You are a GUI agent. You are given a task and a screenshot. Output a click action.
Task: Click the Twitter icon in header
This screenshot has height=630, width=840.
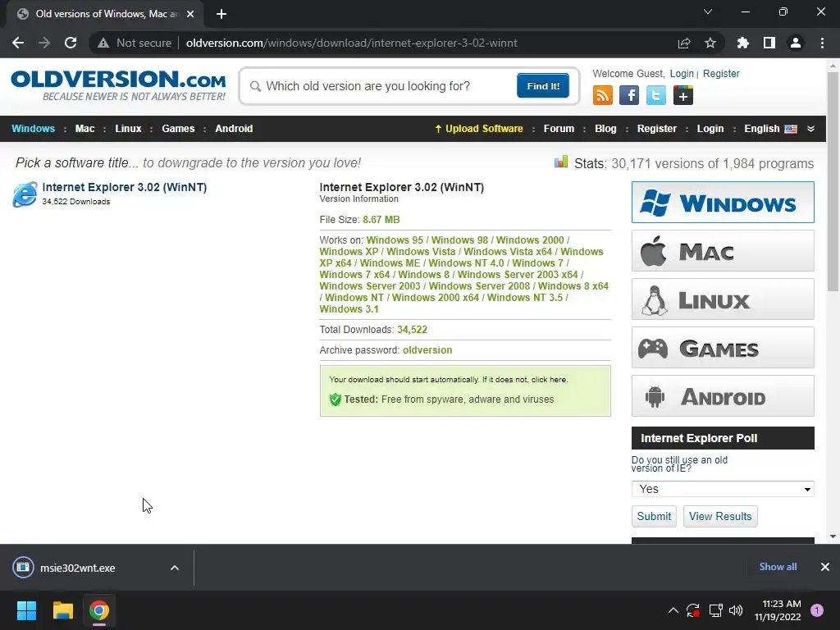(655, 95)
